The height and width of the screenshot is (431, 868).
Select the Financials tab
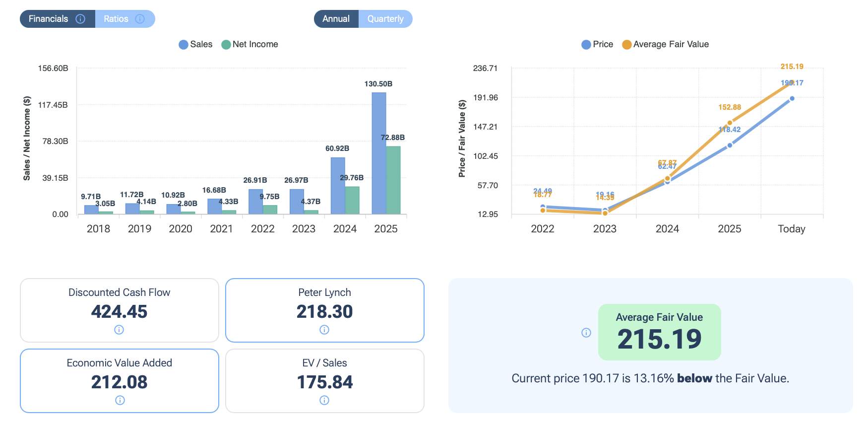pyautogui.click(x=58, y=19)
